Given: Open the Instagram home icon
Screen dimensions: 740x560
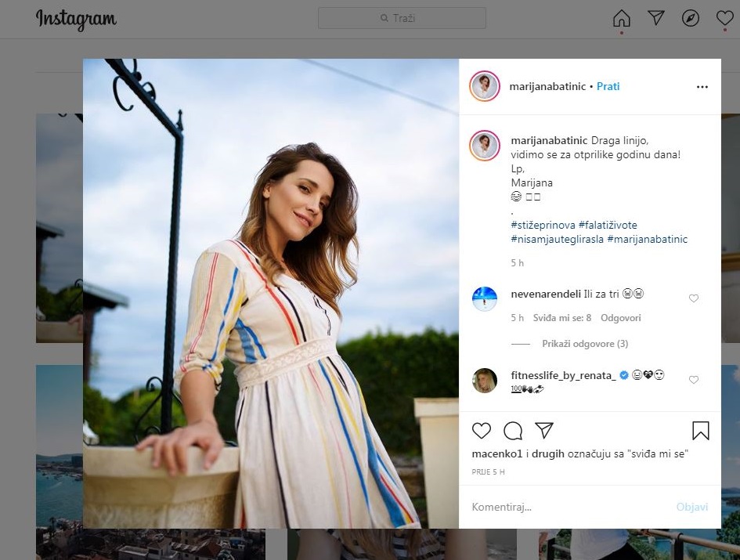Looking at the screenshot, I should (x=621, y=19).
